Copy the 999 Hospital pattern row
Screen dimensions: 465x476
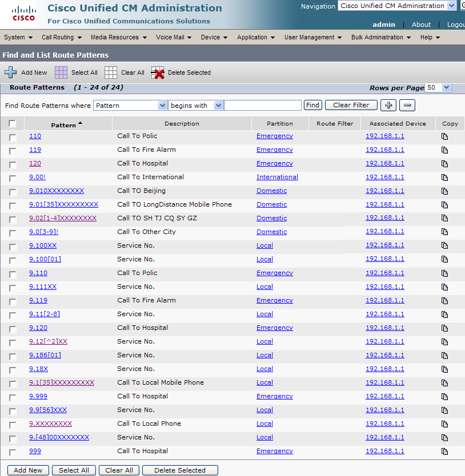pos(444,451)
